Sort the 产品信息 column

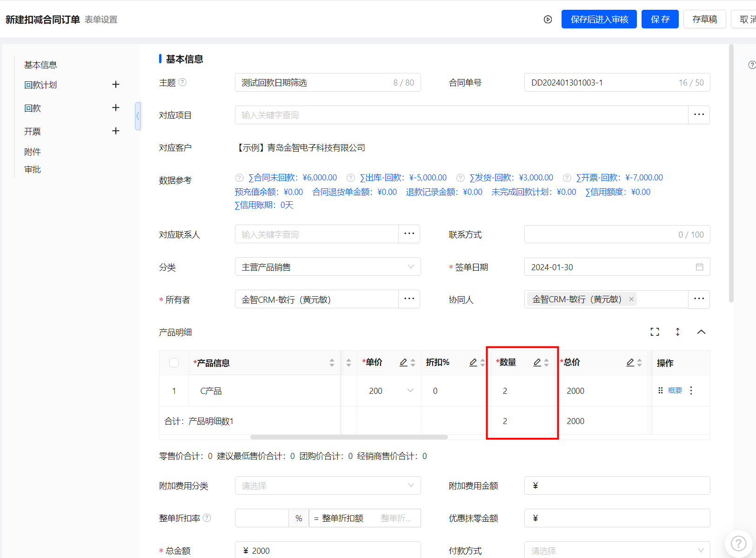click(x=332, y=363)
